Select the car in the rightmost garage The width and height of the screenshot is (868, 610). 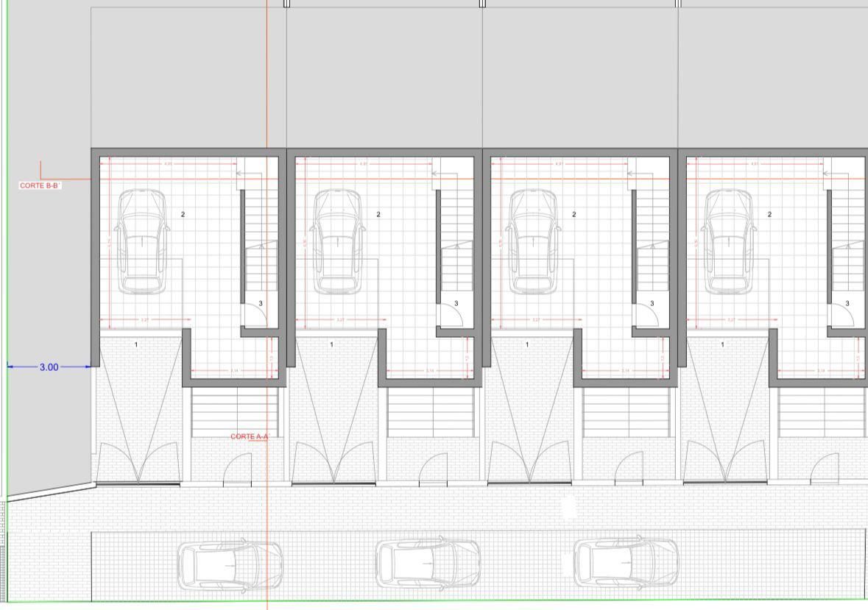[729, 241]
